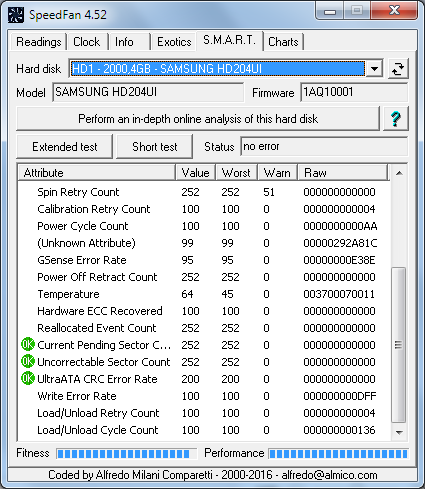Select the Calibration Retry Count row
Screen dimensions: 425x489
tap(204, 209)
